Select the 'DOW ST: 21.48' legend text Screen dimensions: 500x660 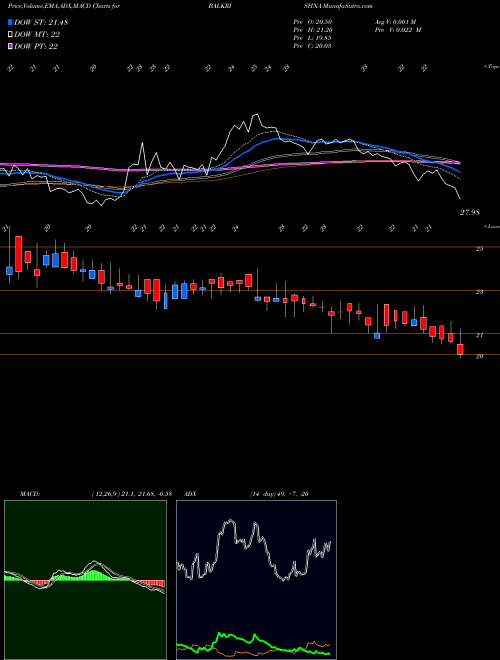click(x=41, y=22)
